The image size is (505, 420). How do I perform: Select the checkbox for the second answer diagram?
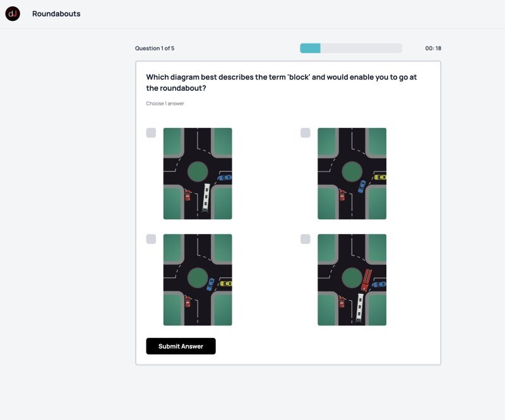[306, 132]
